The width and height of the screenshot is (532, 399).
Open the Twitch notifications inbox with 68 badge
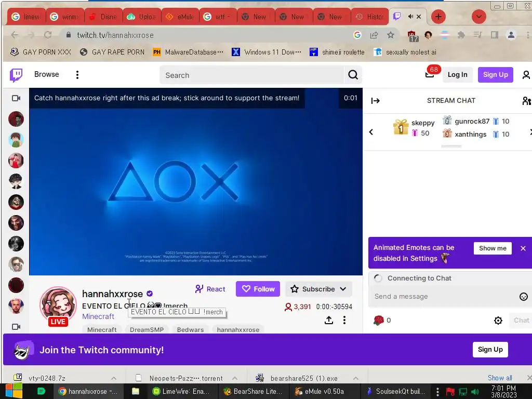[x=430, y=74]
